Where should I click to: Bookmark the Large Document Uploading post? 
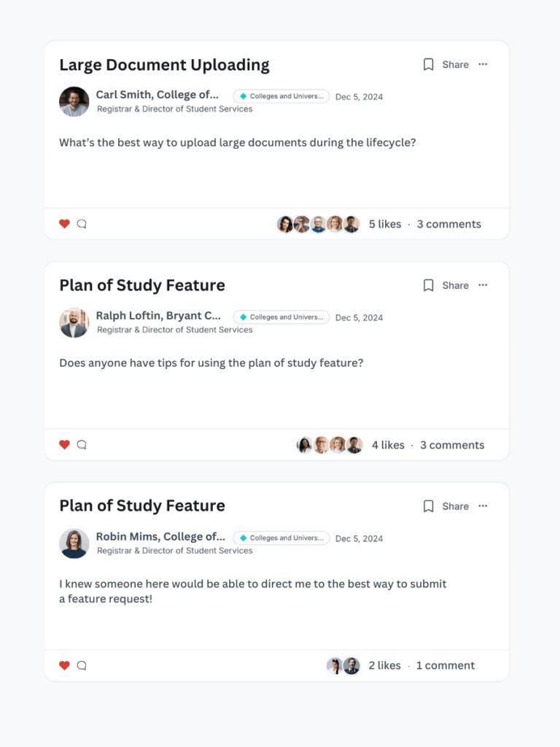point(429,64)
